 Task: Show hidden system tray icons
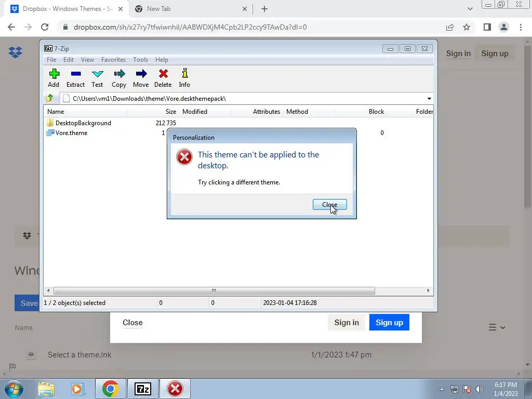pyautogui.click(x=442, y=389)
